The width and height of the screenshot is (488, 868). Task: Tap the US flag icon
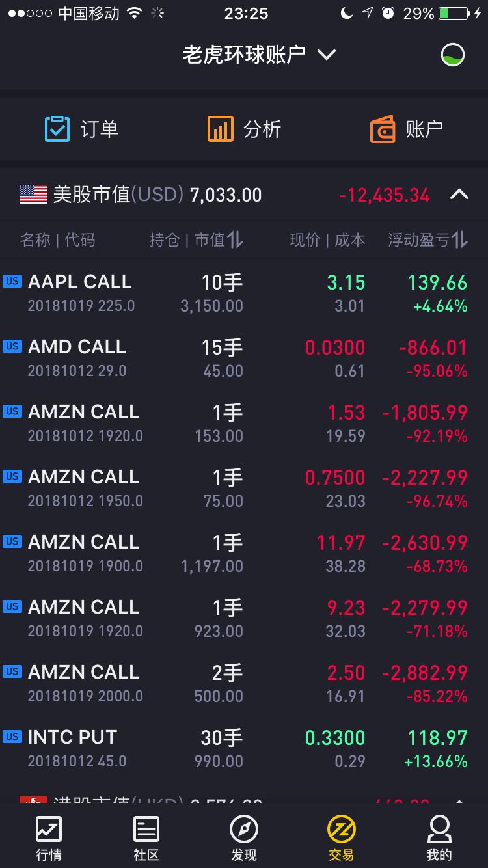pyautogui.click(x=33, y=195)
